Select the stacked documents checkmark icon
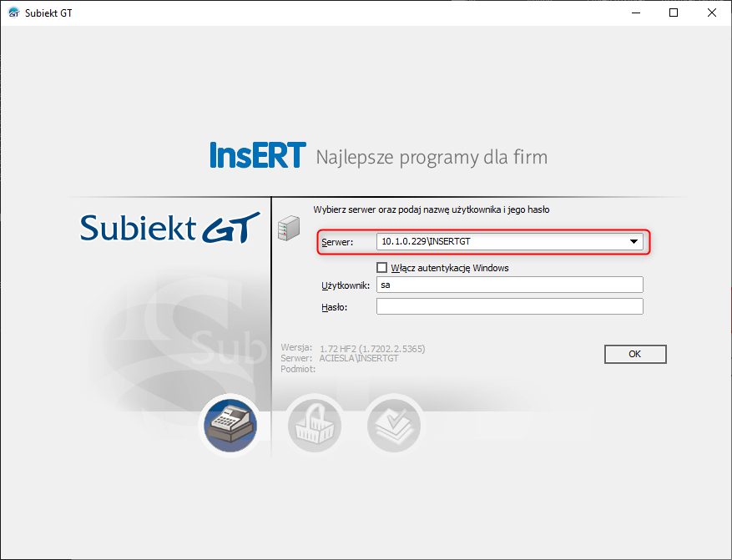Viewport: 732px width, 560px height. (x=394, y=425)
